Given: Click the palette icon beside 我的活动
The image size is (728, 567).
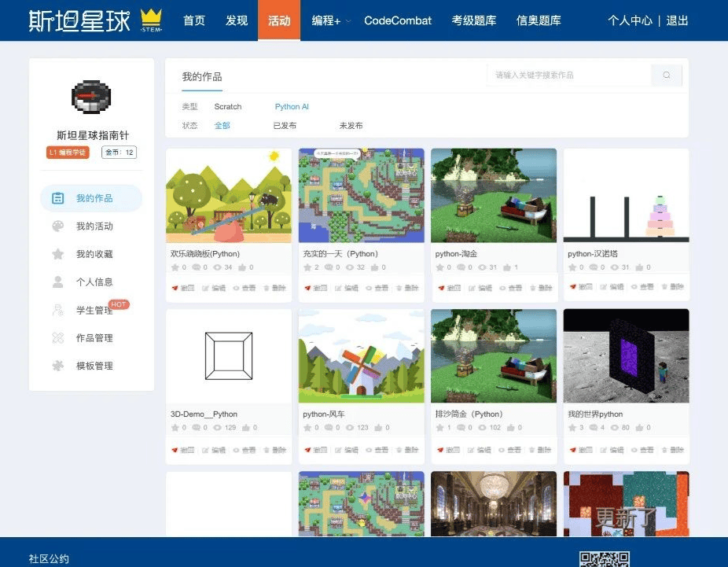Looking at the screenshot, I should 58,226.
